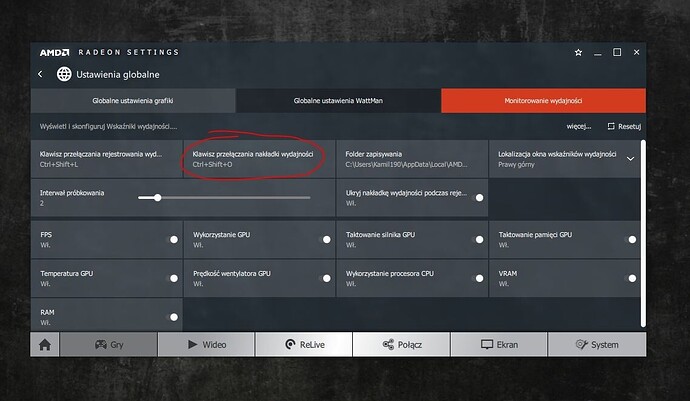The height and width of the screenshot is (401, 690).
Task: Click the globe icon beside Ustawienia globalne
Action: coord(64,74)
